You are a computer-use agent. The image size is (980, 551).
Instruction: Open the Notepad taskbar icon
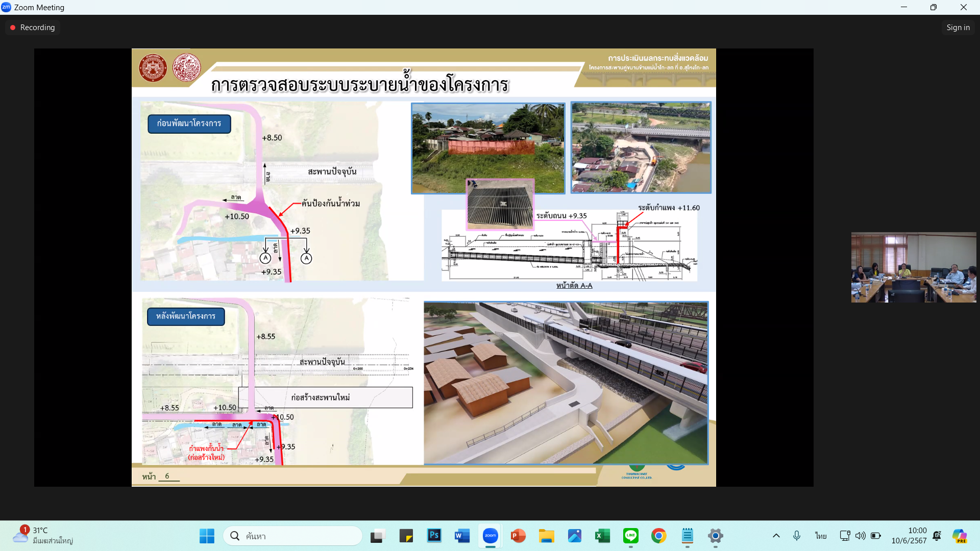688,536
